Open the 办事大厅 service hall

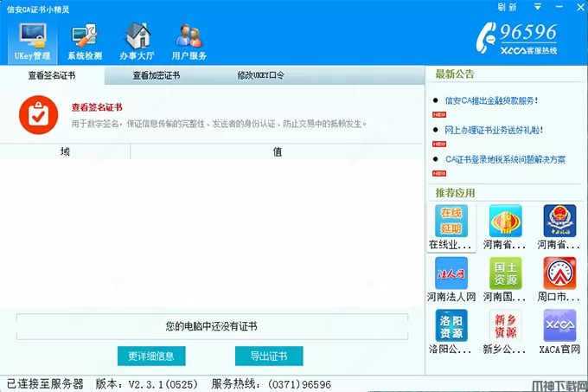137,42
